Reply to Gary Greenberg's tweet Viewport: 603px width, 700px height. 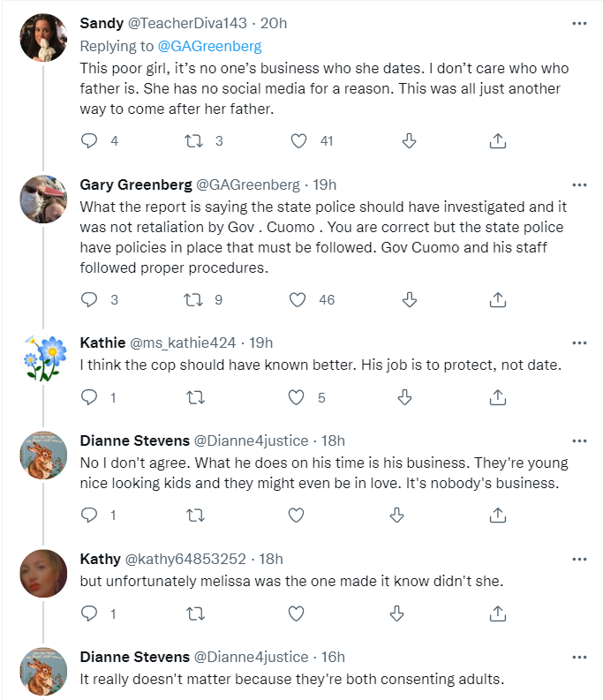88,299
